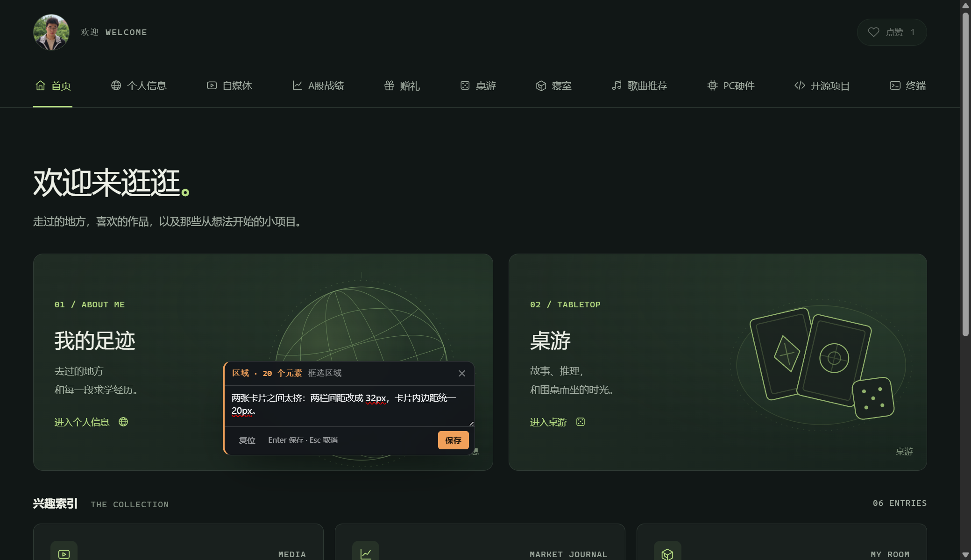Click the MY ROOM card label

tap(890, 554)
